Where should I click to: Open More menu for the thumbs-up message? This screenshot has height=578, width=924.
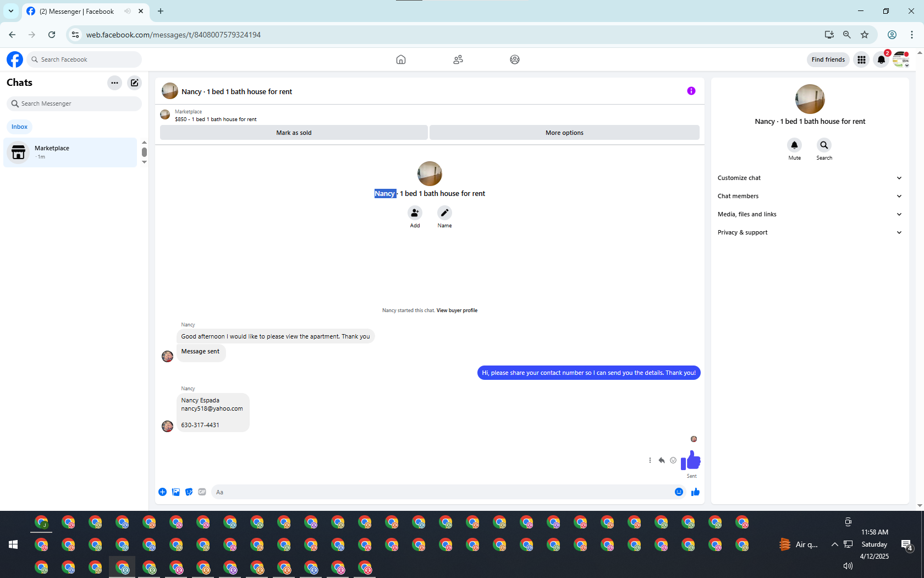tap(650, 460)
